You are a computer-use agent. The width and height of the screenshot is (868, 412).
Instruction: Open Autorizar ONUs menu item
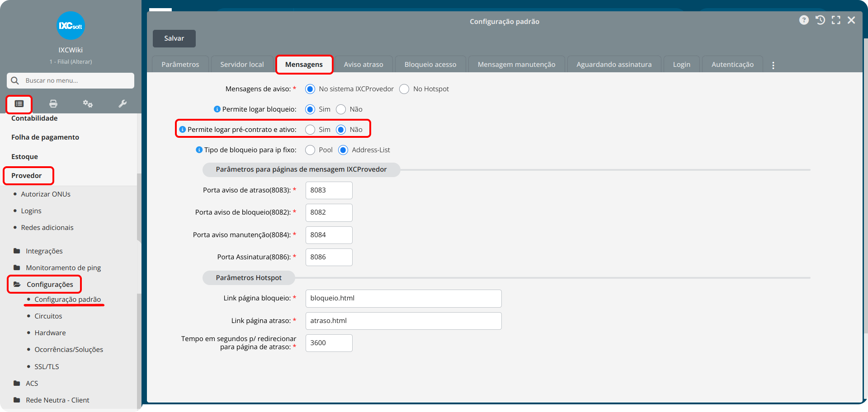[46, 194]
